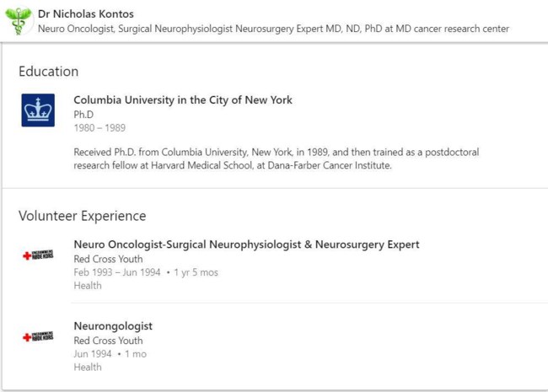The image size is (548, 392).
Task: Click Health label under Neurongologist entry
Action: pos(88,368)
